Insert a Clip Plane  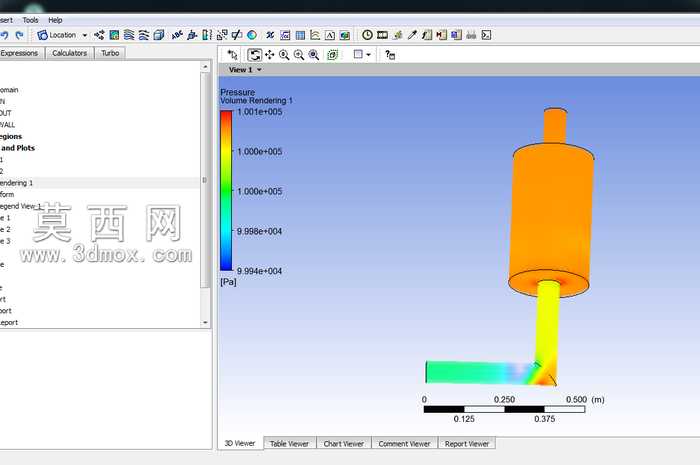coord(237,35)
